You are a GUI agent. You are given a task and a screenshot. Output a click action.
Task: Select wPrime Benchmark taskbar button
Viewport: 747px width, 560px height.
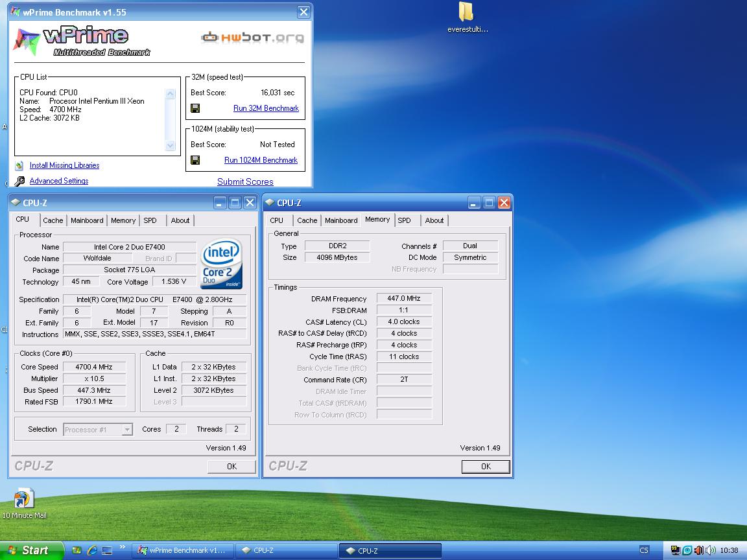[x=182, y=550]
